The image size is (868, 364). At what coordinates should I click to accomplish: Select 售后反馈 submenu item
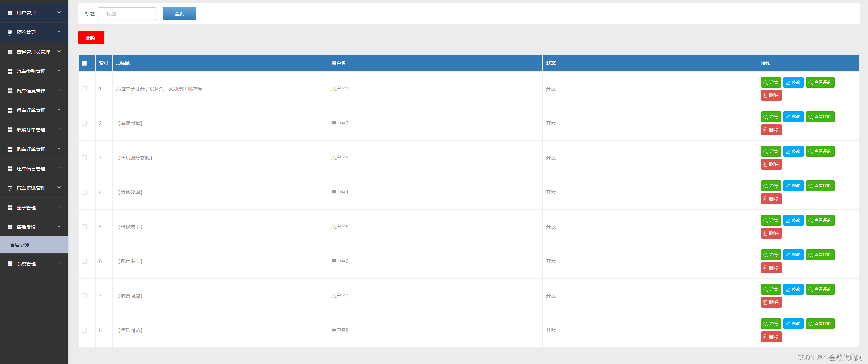[x=34, y=245]
